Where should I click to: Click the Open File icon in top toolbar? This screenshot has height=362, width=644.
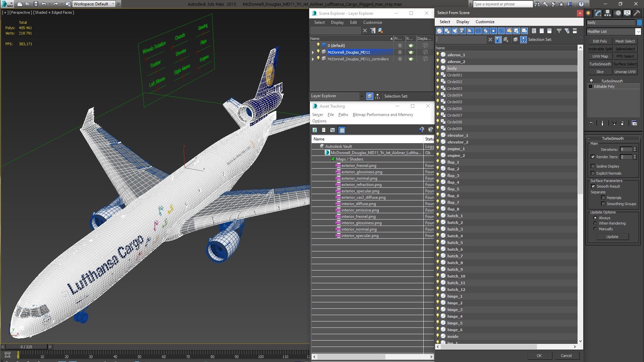coord(28,4)
